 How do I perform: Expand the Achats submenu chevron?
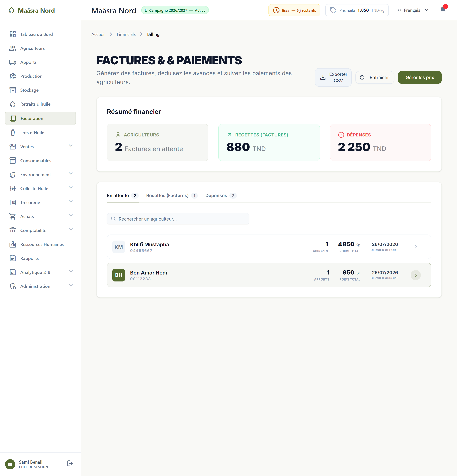71,215
